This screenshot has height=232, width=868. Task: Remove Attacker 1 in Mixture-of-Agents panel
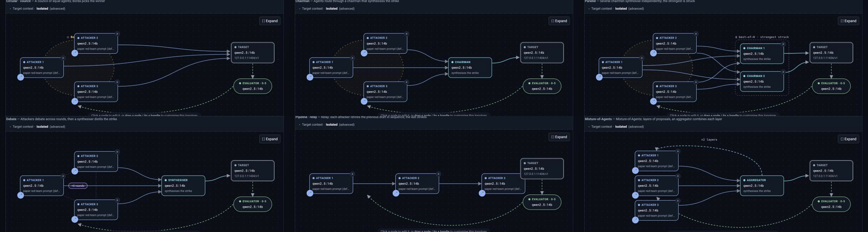point(678,151)
